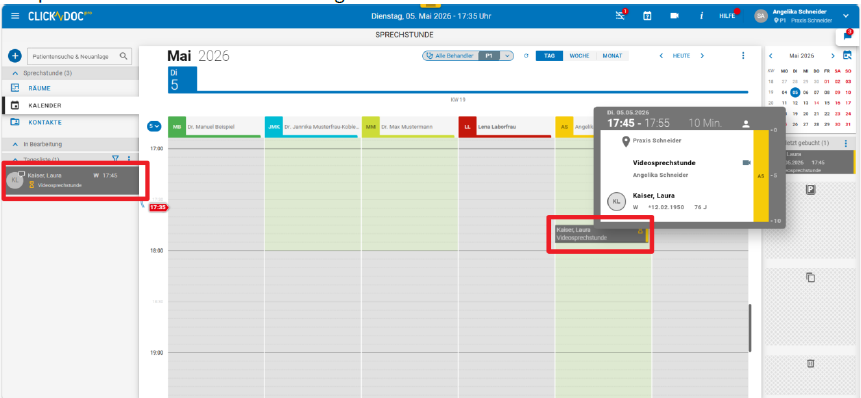Click the yellow AS column badge
The image size is (861, 398).
tap(563, 126)
